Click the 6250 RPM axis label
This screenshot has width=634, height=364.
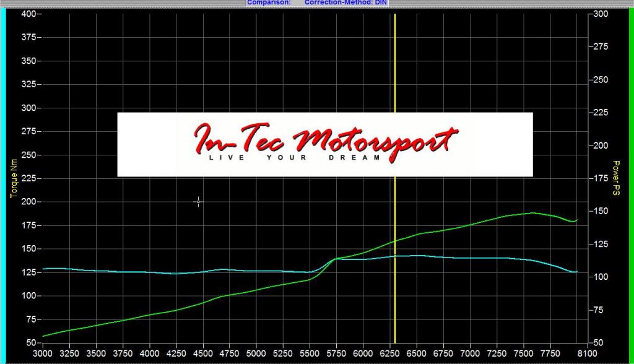click(389, 353)
